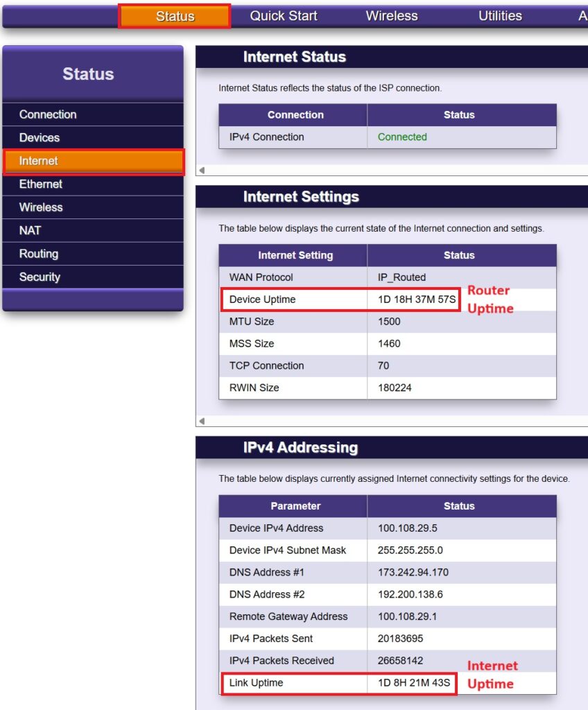This screenshot has height=710, width=588.
Task: Open Devices in the sidebar menu
Action: (x=40, y=138)
